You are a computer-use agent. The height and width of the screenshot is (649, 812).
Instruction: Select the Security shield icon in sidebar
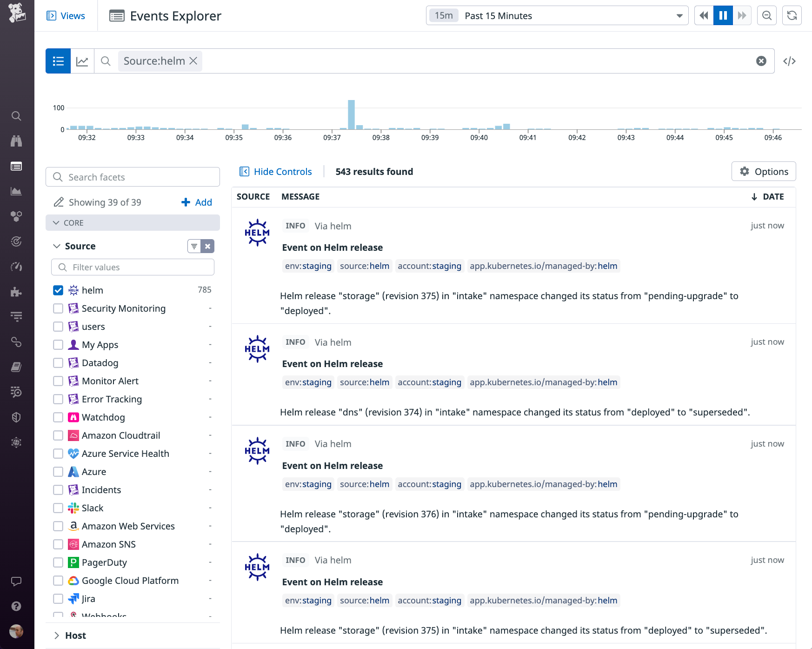click(17, 417)
